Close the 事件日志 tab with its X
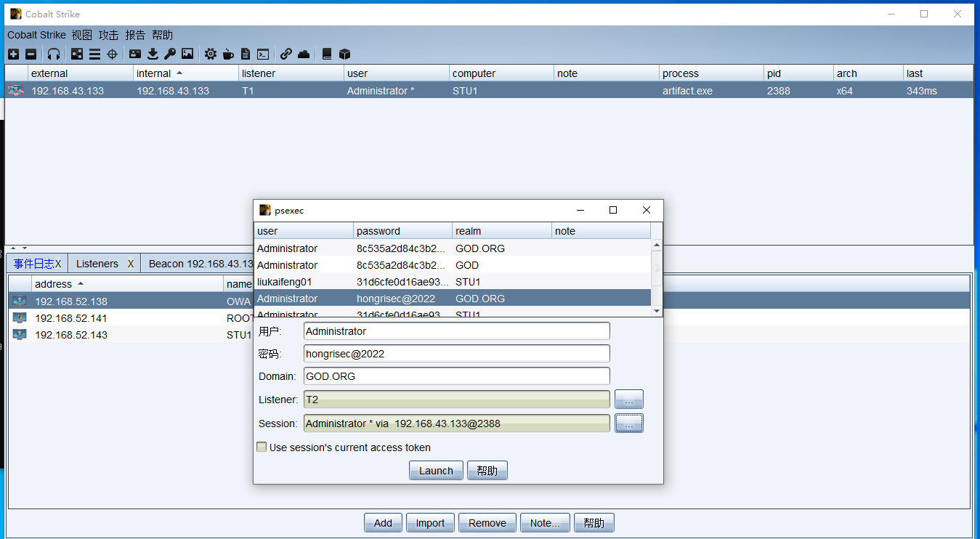The height and width of the screenshot is (539, 980). point(58,264)
